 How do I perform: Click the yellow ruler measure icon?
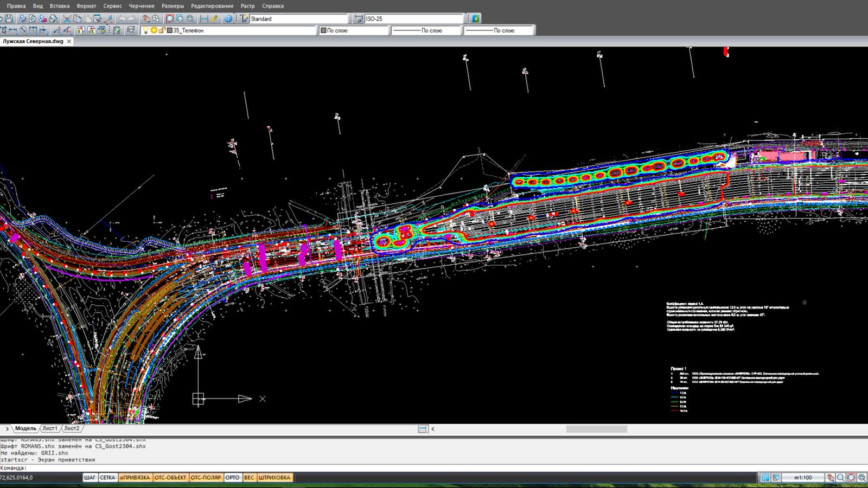[x=215, y=18]
